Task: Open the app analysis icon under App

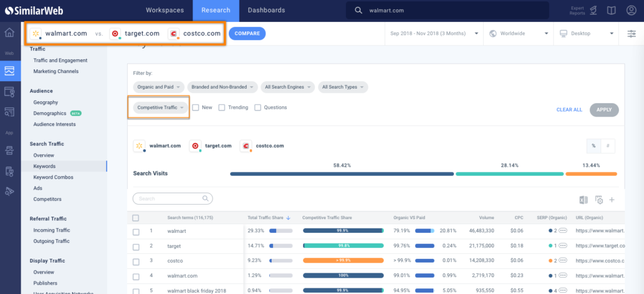Action: pyautogui.click(x=10, y=151)
